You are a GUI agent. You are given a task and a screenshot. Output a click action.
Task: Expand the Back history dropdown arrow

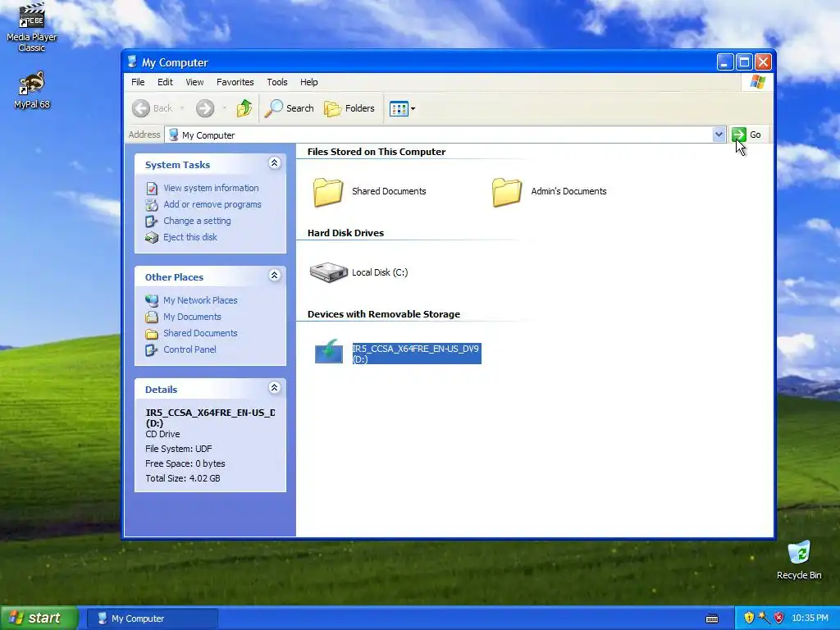click(182, 108)
